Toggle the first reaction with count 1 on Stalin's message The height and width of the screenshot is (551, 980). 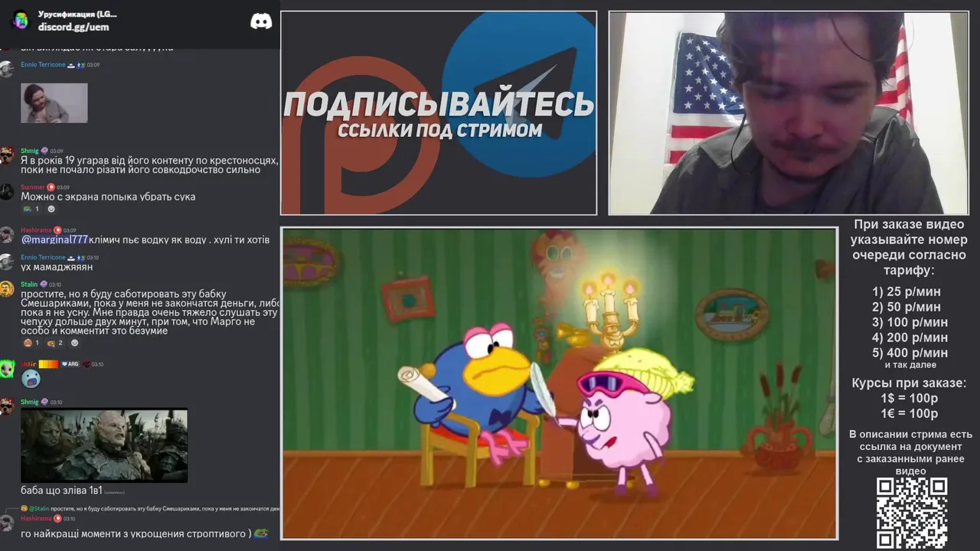(31, 343)
